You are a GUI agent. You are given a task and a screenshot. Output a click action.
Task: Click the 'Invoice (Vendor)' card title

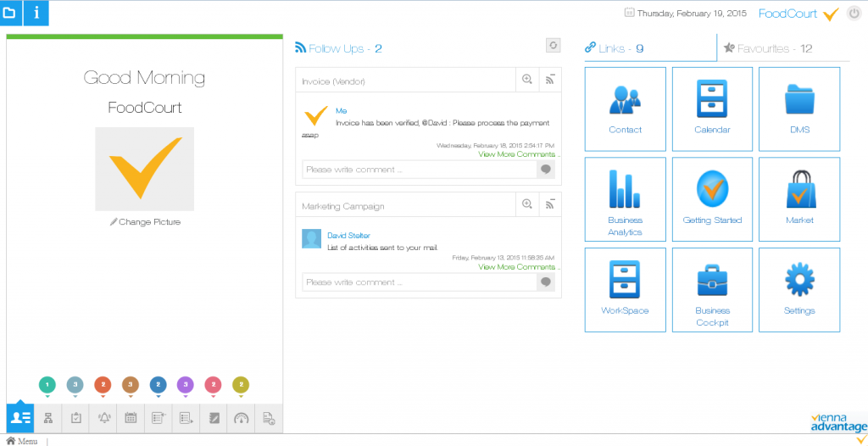click(333, 81)
